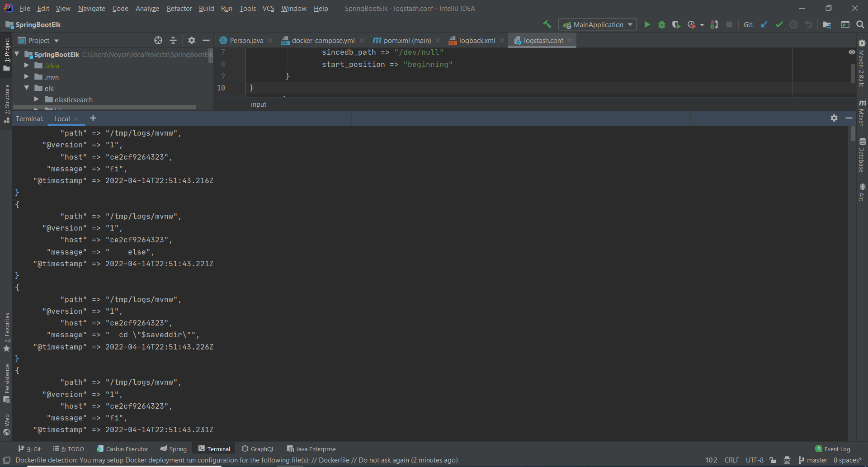Image resolution: width=868 pixels, height=467 pixels.
Task: Locate opened file in the Project tree
Action: [x=158, y=40]
